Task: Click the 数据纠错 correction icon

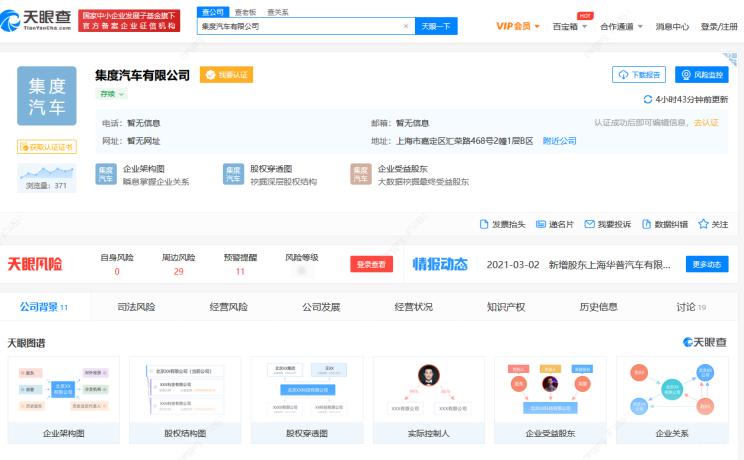Action: click(x=647, y=224)
